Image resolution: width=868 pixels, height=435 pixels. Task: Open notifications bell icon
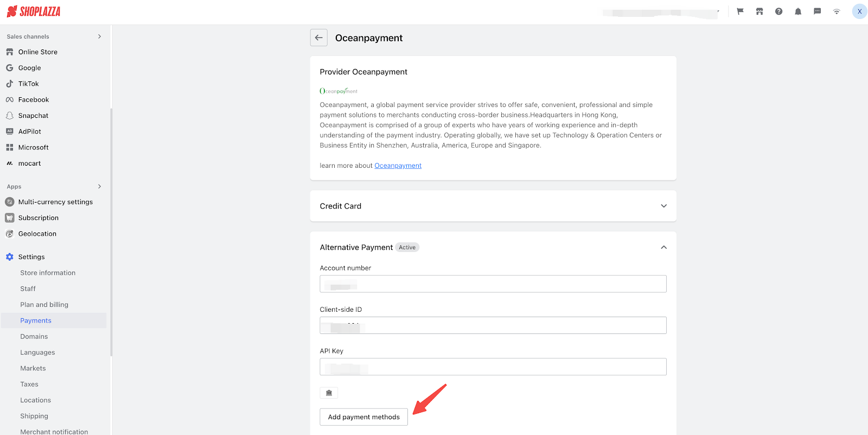point(798,11)
